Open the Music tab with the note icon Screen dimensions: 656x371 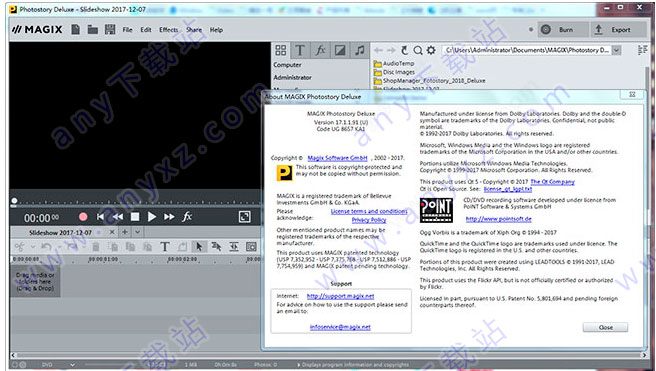tap(360, 51)
